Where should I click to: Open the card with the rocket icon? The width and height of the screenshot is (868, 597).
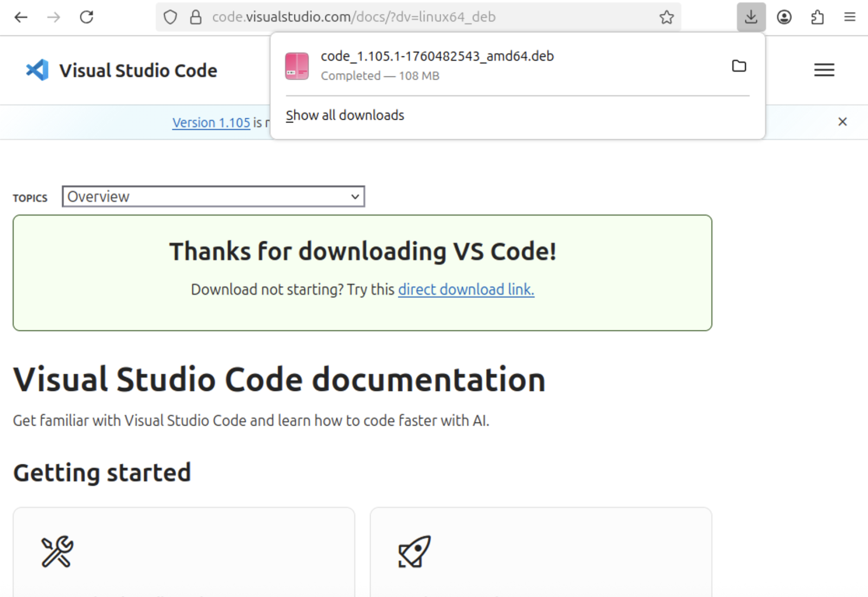[x=540, y=552]
